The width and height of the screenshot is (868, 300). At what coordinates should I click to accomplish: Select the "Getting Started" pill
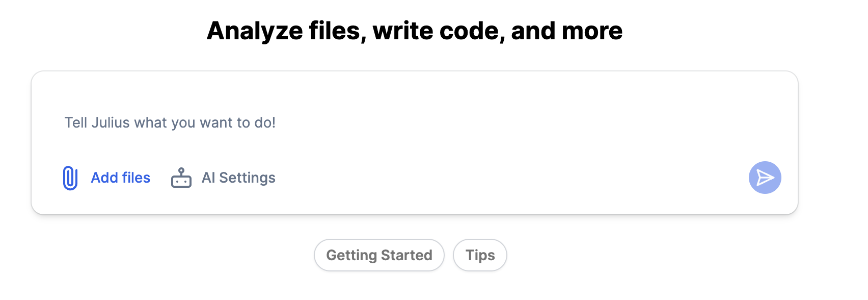[x=379, y=255]
